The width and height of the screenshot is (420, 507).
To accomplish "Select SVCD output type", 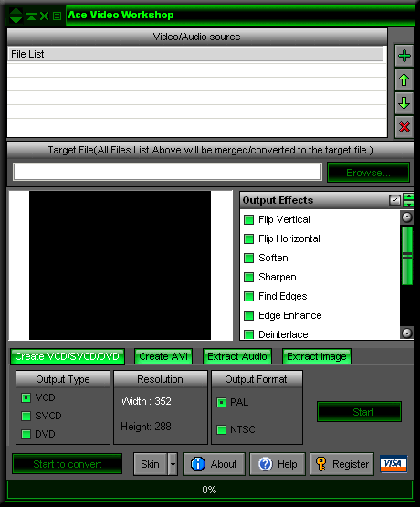I will point(26,416).
